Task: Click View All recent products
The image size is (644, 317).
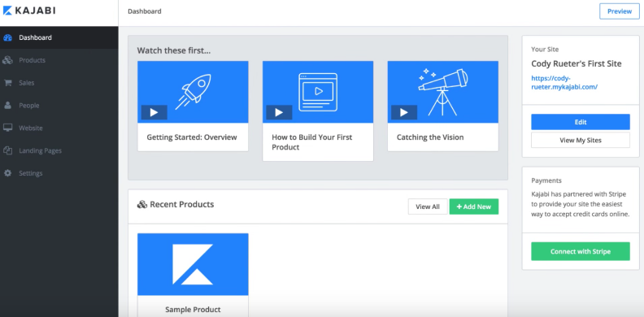Action: coord(428,206)
